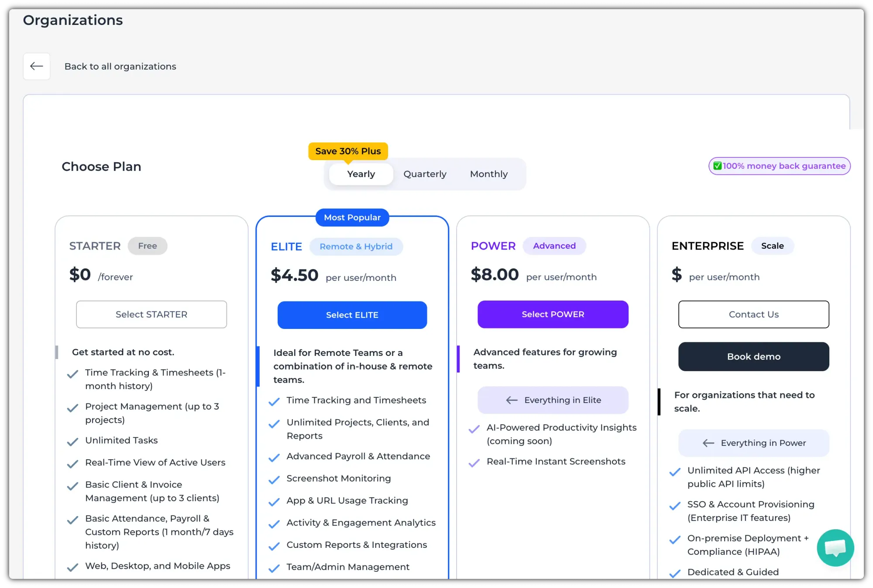The width and height of the screenshot is (873, 588).
Task: Click the Most Popular badge
Action: [352, 217]
